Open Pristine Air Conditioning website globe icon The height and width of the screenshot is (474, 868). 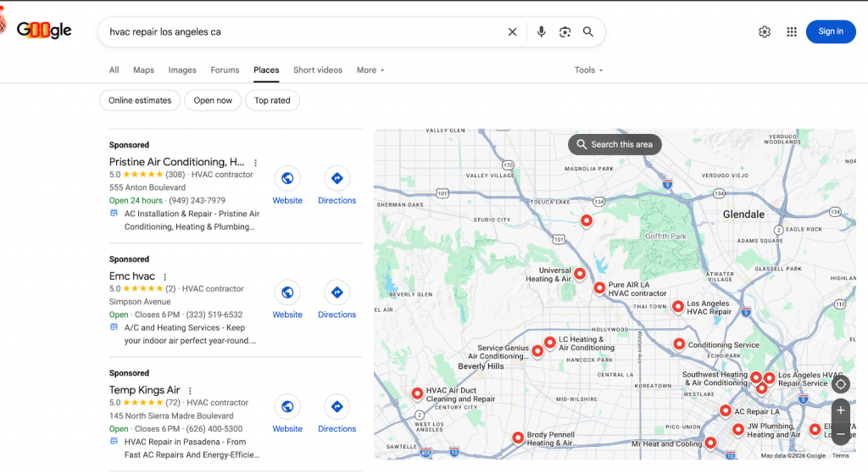click(287, 178)
